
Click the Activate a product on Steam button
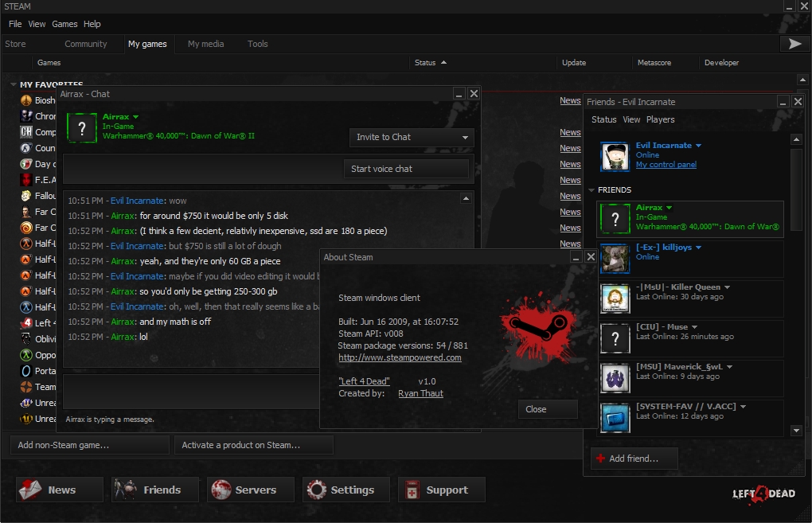click(x=254, y=445)
